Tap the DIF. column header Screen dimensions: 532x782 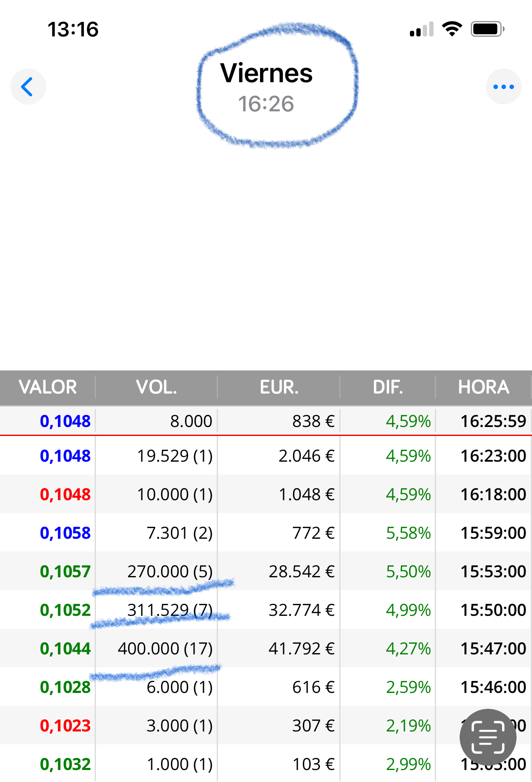[x=388, y=387]
